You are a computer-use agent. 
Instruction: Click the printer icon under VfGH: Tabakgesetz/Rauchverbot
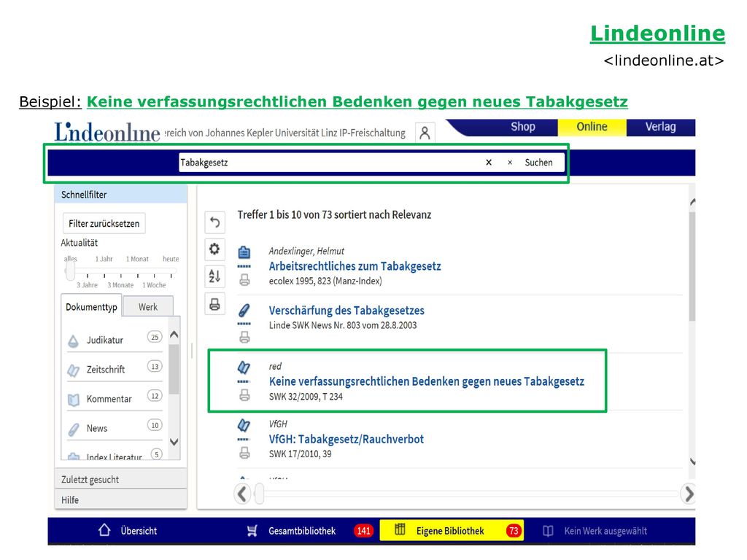tap(244, 452)
